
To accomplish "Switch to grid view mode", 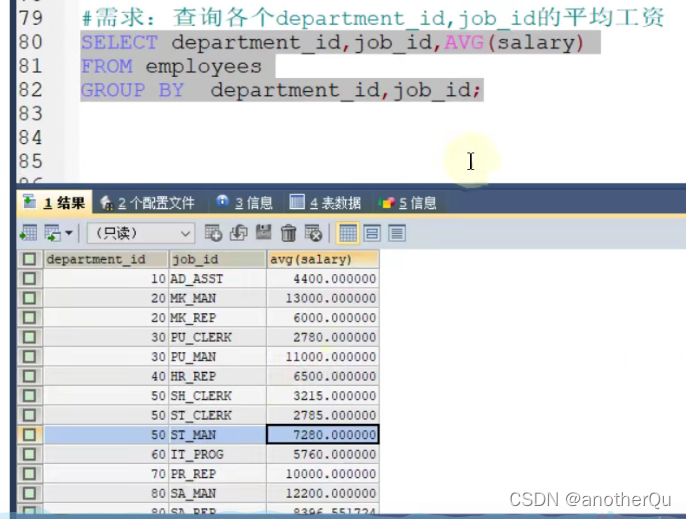I will coord(348,233).
